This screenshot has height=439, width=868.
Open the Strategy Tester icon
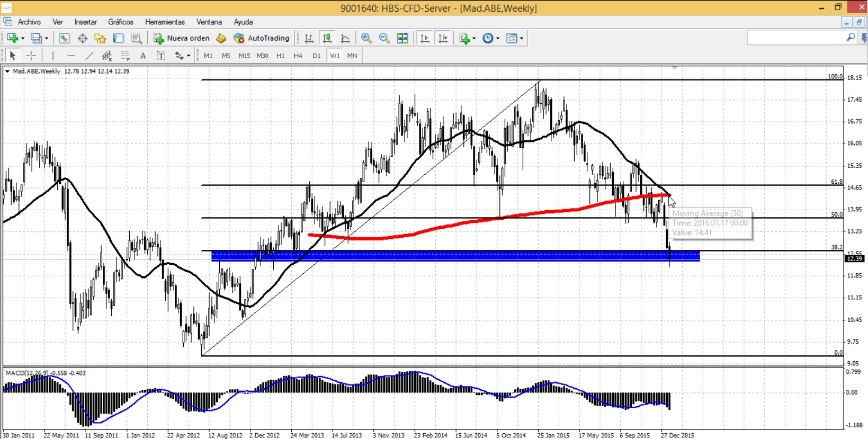[x=137, y=38]
